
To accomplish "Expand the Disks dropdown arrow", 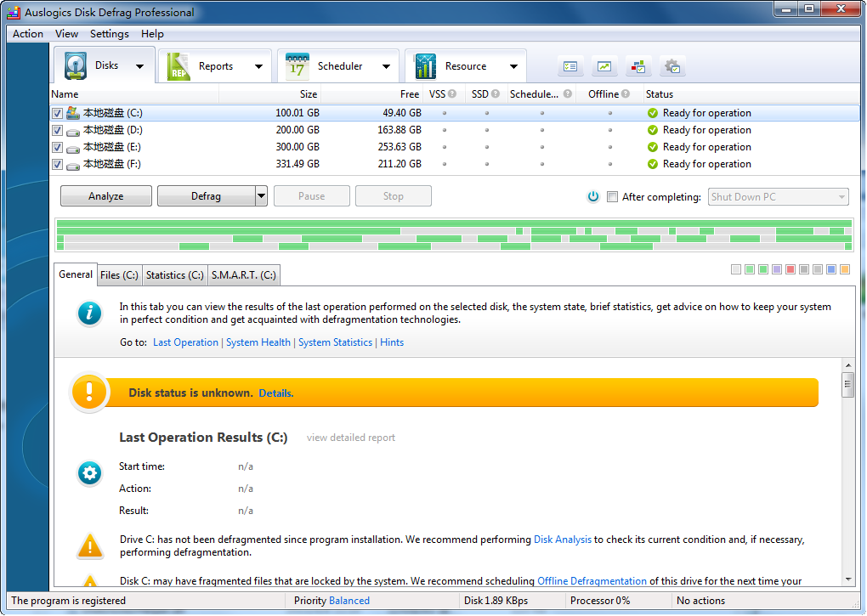I will (140, 66).
